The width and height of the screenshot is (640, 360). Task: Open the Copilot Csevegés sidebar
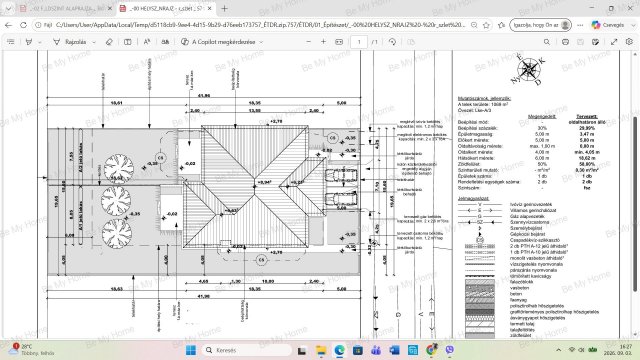click(608, 25)
